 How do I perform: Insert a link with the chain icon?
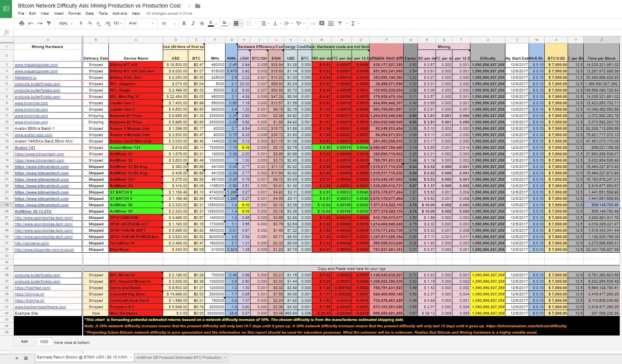point(313,23)
